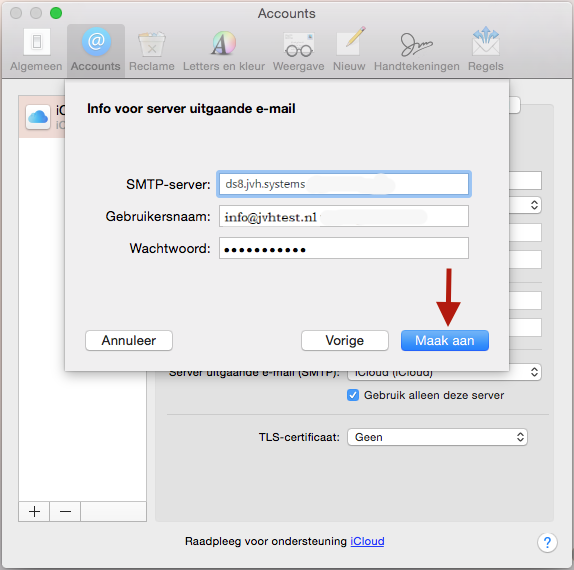The width and height of the screenshot is (574, 570).
Task: Select the Accounts toolbar icon
Action: [96, 50]
